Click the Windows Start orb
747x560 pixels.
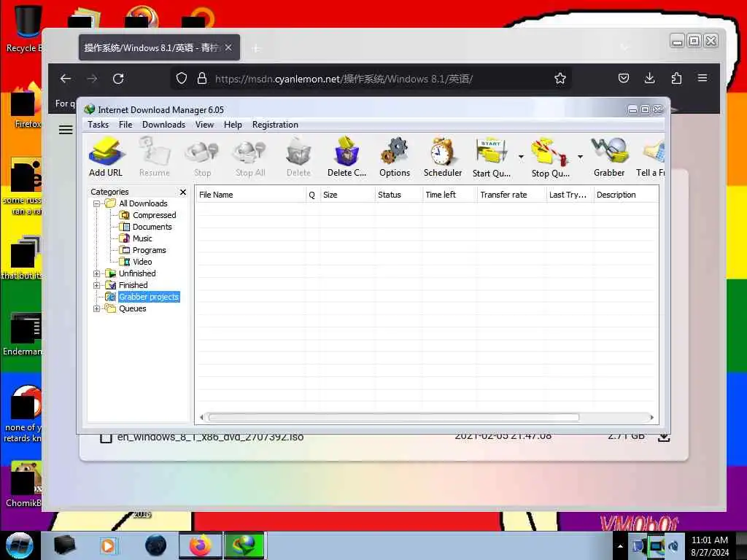pos(19,545)
